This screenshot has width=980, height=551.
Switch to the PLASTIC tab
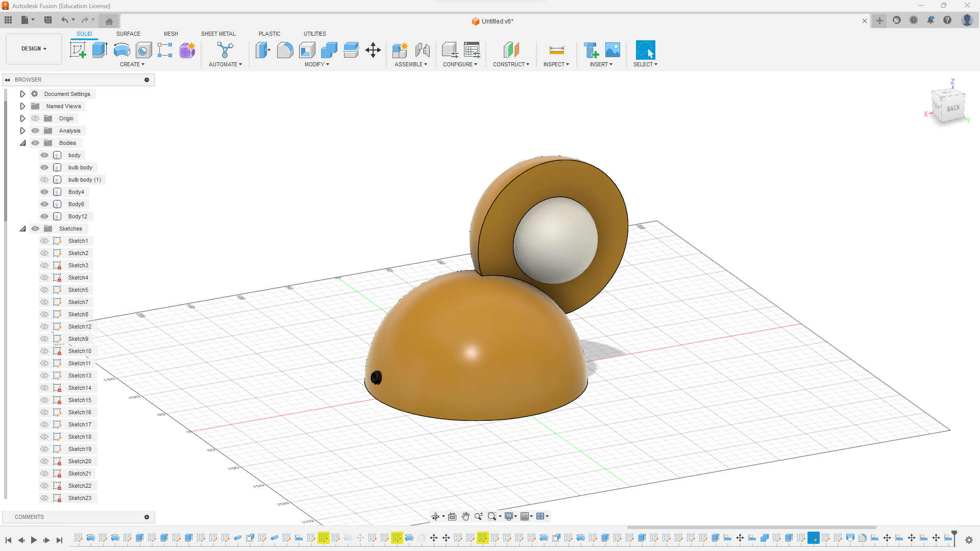point(269,34)
